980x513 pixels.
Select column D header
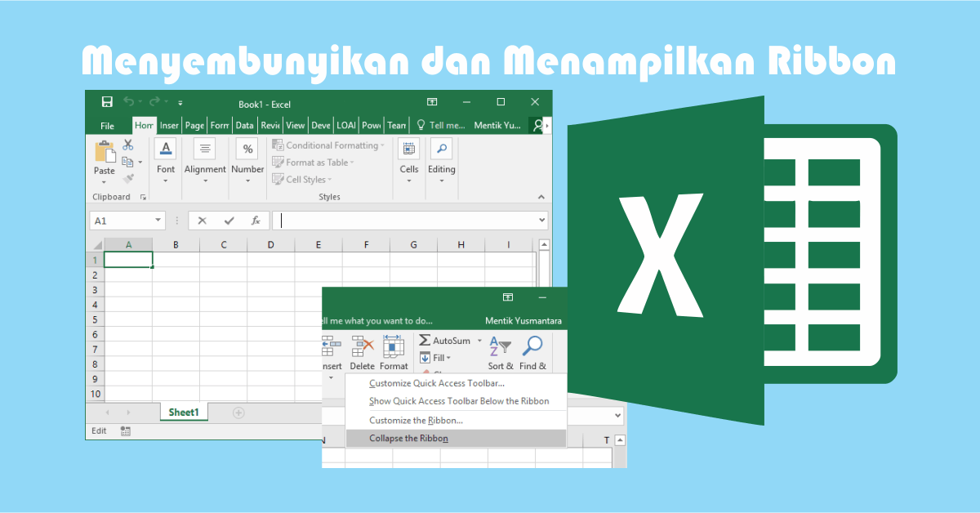271,245
